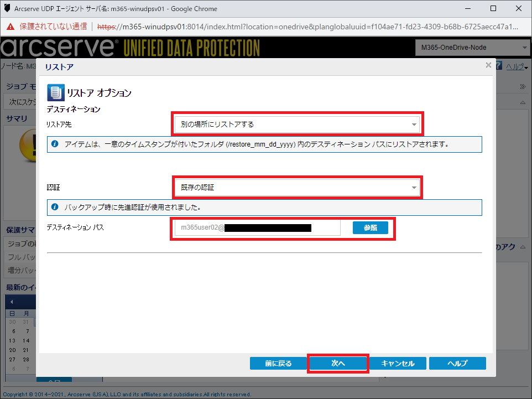Click the yellow warning status icon in summary
This screenshot has height=399, width=532.
coord(29,146)
